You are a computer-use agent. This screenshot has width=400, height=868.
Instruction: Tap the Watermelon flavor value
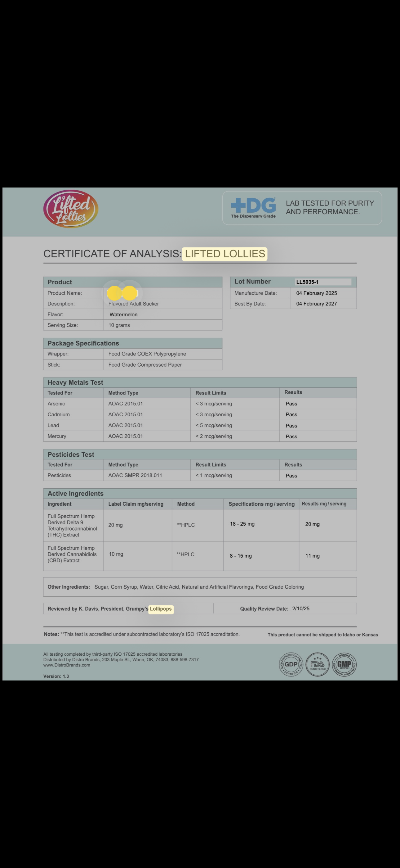(x=124, y=314)
